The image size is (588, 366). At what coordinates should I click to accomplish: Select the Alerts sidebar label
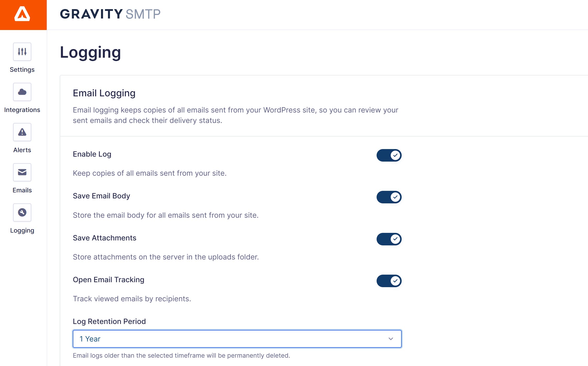tap(22, 150)
